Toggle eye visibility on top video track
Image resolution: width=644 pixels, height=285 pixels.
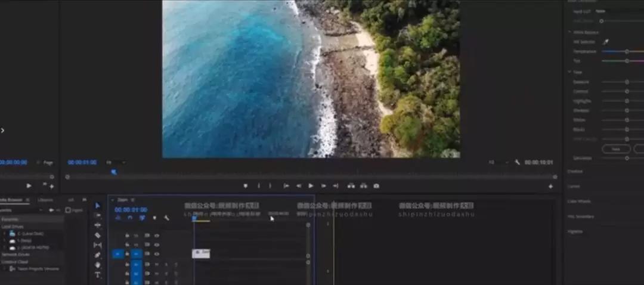[156, 236]
